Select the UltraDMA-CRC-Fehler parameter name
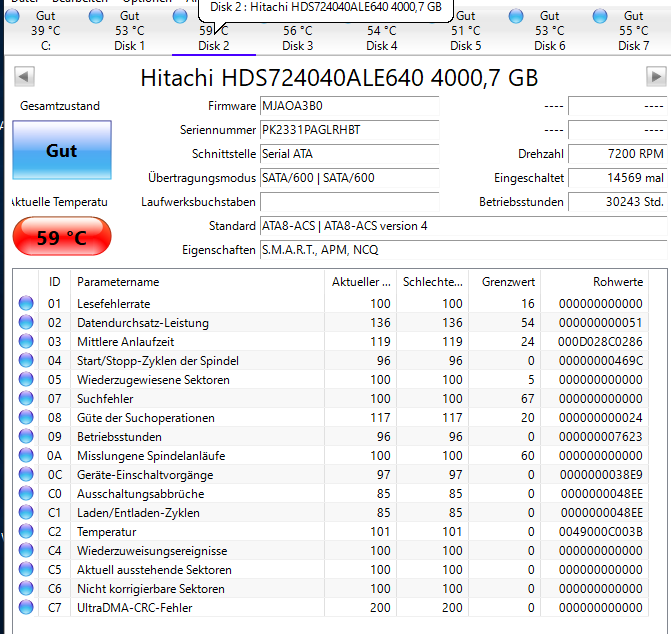 [x=134, y=608]
